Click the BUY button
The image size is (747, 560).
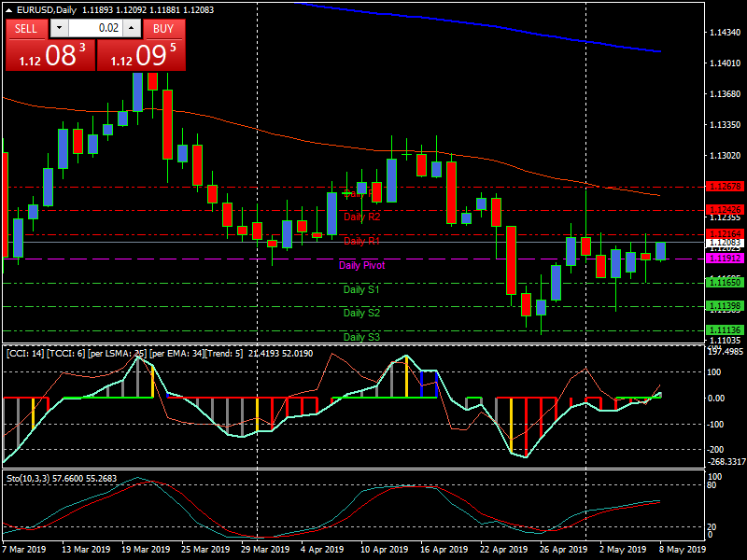click(x=162, y=29)
